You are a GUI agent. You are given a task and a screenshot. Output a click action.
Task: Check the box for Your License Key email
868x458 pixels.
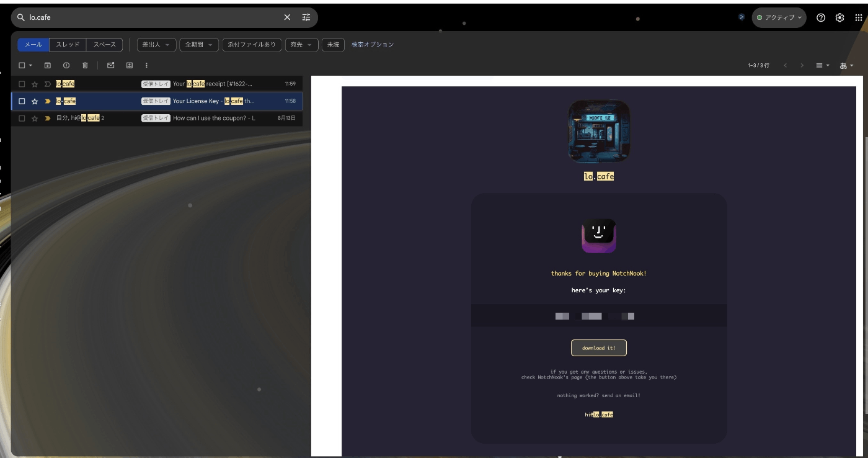pyautogui.click(x=22, y=101)
